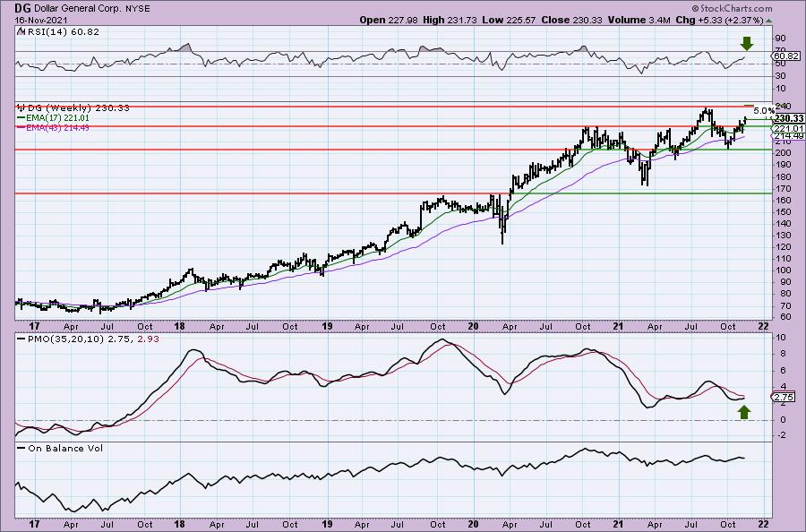Viewport: 806px width, 532px height.
Task: Click the EMA(43) 214.49 legend entry
Action: click(57, 127)
